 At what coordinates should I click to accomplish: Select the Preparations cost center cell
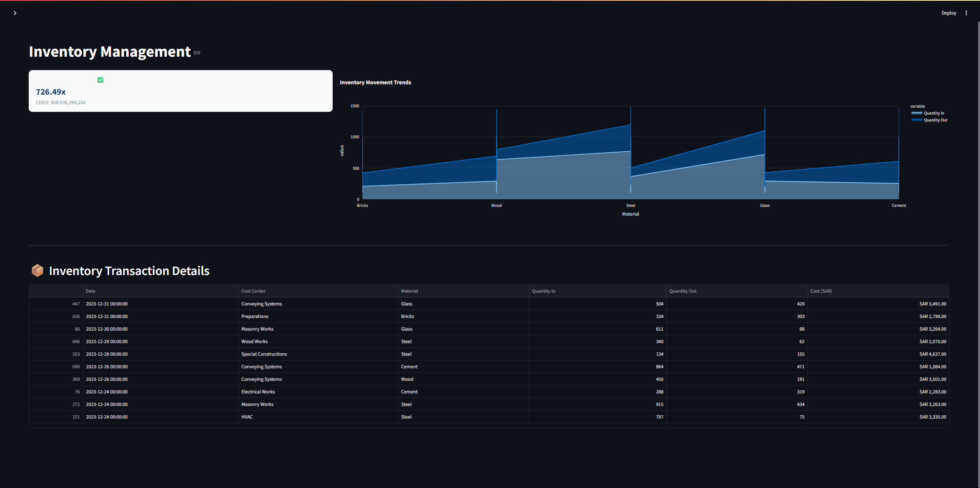click(x=318, y=316)
